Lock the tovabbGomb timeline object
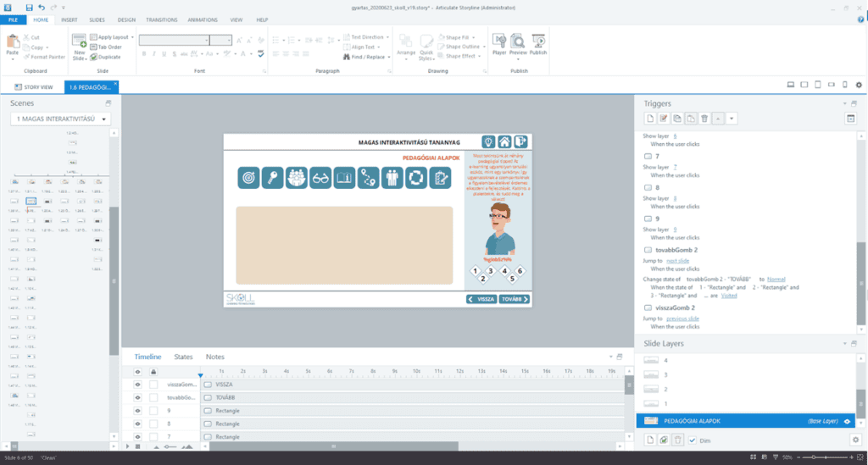The image size is (868, 465). click(x=153, y=397)
